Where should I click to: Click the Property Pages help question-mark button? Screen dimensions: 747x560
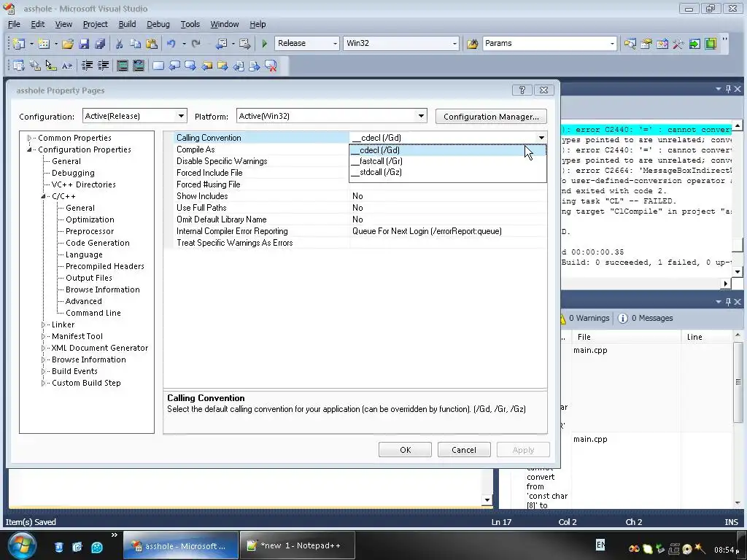(x=522, y=90)
